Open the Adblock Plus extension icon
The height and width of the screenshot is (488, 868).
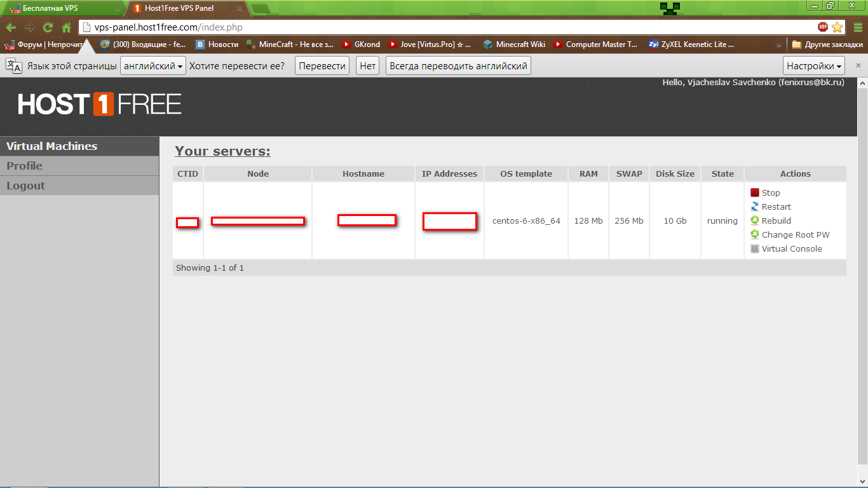(x=823, y=27)
